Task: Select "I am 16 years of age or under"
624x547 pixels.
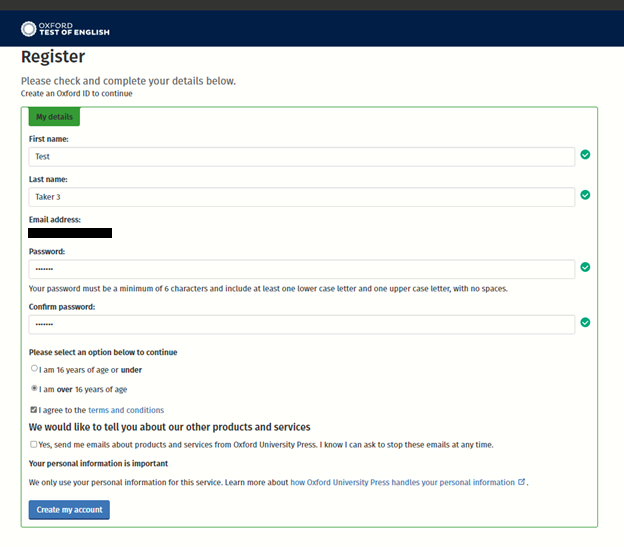Action: tap(34, 369)
